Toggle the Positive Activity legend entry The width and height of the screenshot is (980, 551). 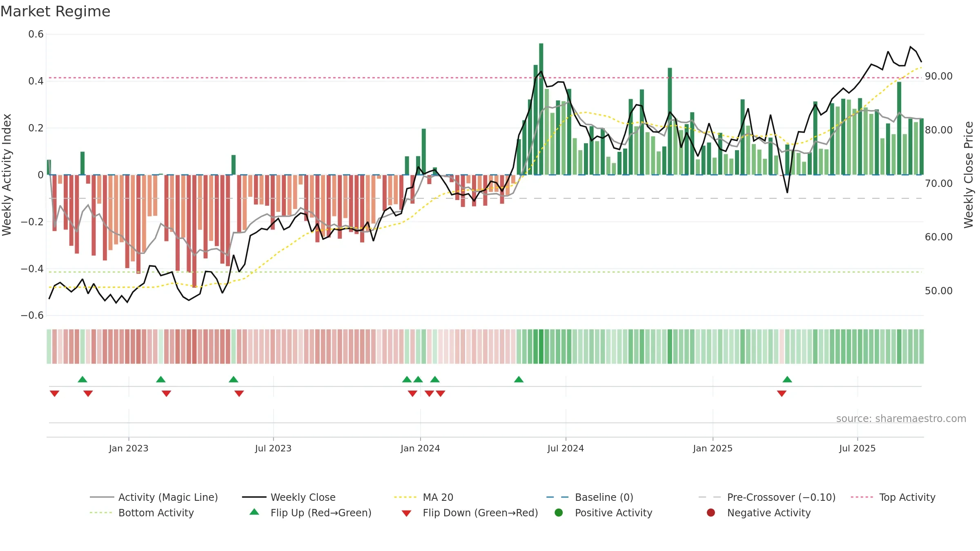(603, 513)
